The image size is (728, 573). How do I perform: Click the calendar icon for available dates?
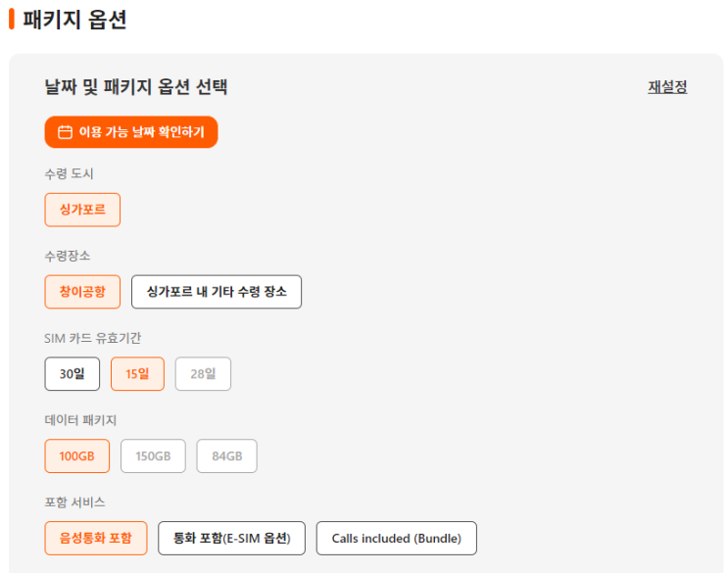pyautogui.click(x=66, y=132)
